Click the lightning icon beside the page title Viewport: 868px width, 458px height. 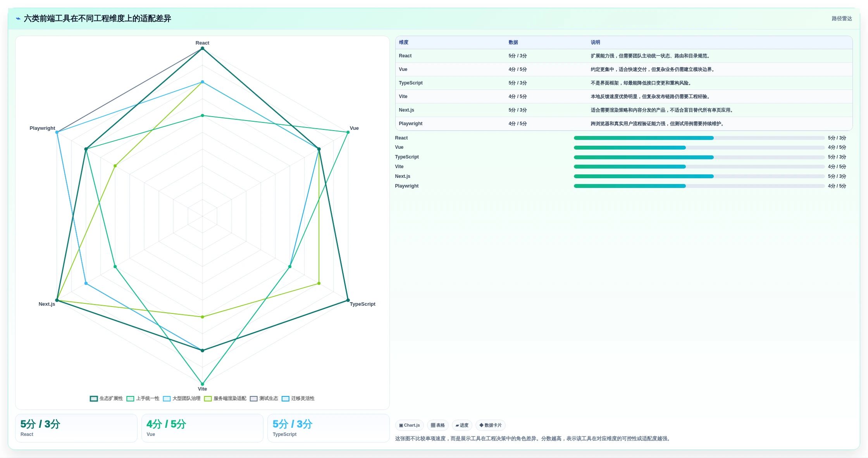[x=18, y=19]
